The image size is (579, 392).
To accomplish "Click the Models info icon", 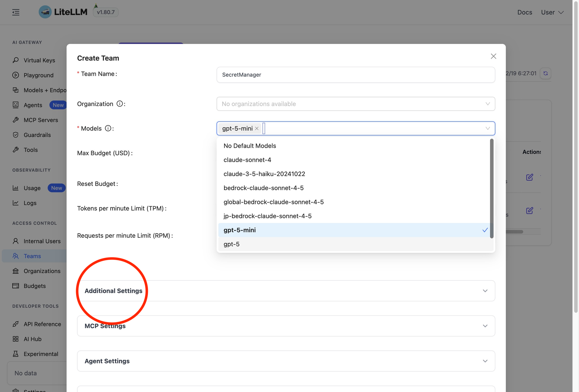I will (108, 128).
